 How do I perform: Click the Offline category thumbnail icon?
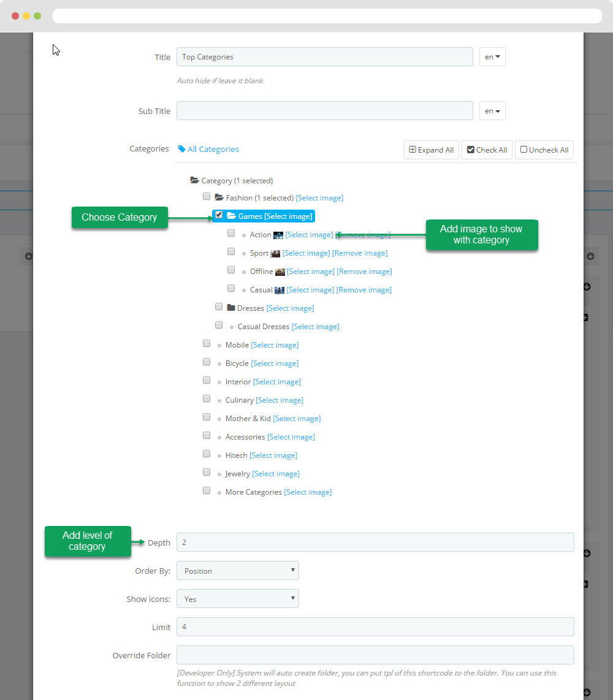(280, 272)
